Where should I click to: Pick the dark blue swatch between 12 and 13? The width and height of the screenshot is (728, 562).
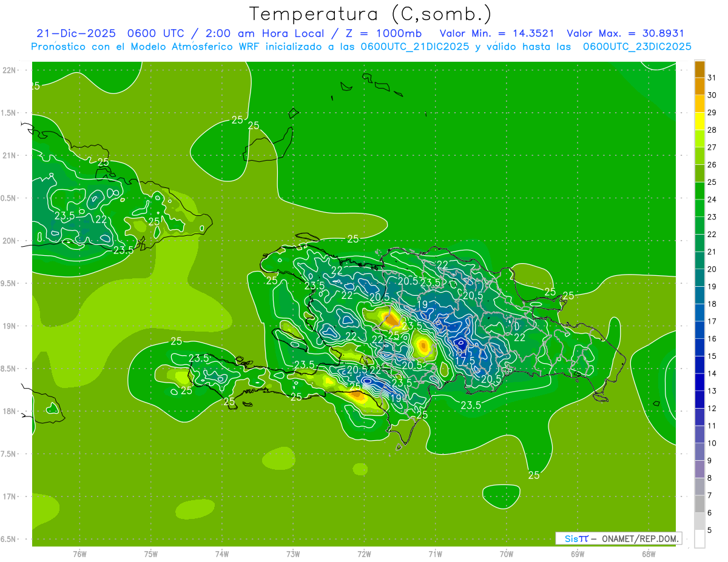coord(699,400)
